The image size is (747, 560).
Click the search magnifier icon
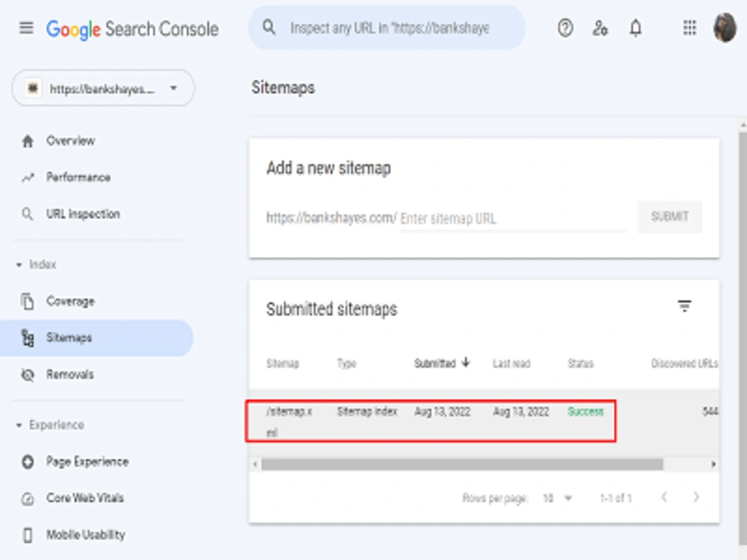coord(269,28)
